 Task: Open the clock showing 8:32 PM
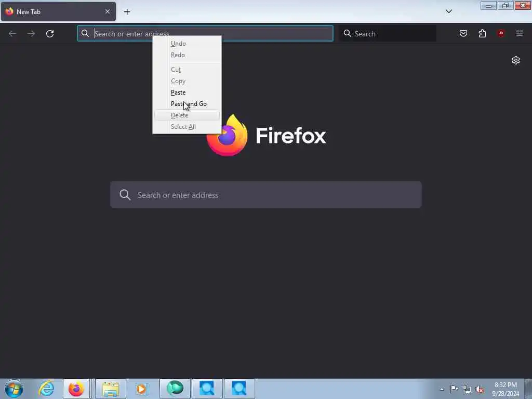[506, 389]
